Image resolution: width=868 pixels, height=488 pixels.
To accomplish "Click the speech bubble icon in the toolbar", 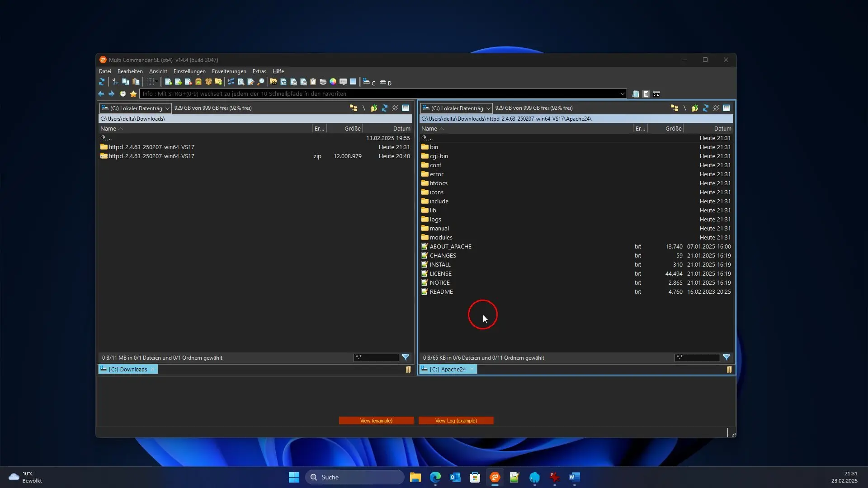I will 343,82.
